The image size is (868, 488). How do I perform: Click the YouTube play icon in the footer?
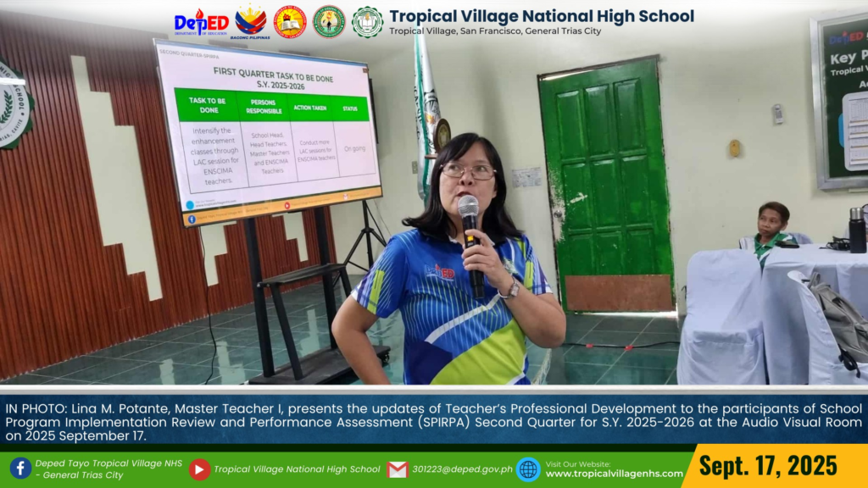coord(199,469)
